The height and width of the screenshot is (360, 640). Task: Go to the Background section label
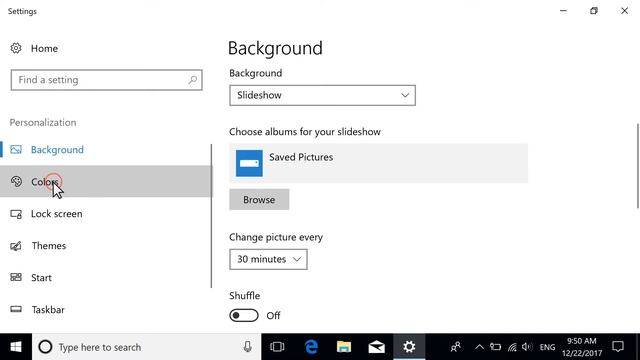pyautogui.click(x=57, y=150)
